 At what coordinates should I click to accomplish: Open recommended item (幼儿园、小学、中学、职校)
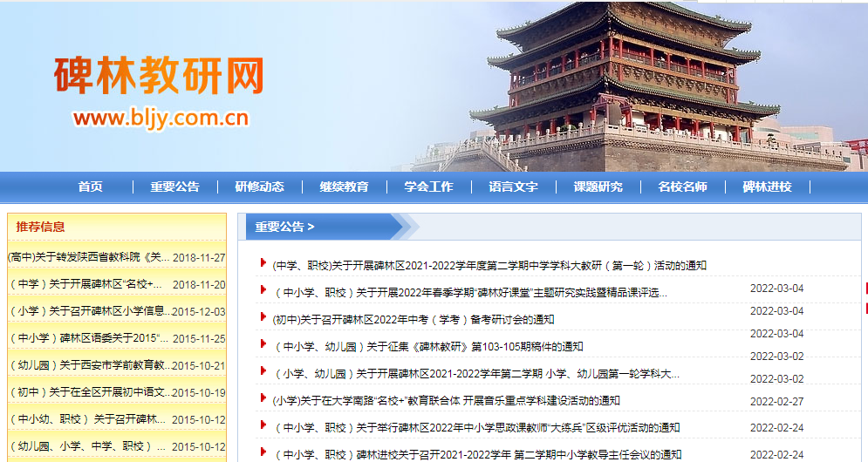(87, 446)
